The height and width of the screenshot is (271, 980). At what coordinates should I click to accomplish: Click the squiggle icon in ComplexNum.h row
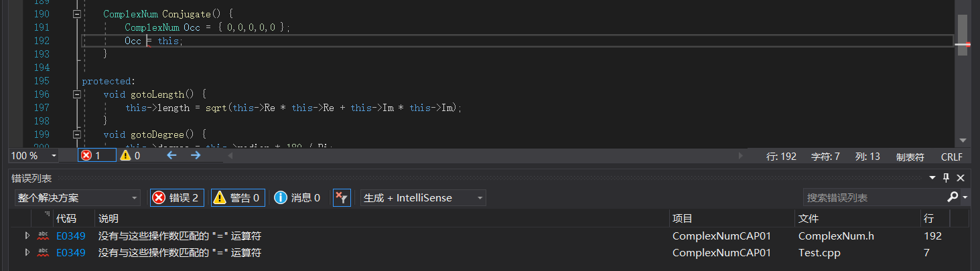click(44, 236)
